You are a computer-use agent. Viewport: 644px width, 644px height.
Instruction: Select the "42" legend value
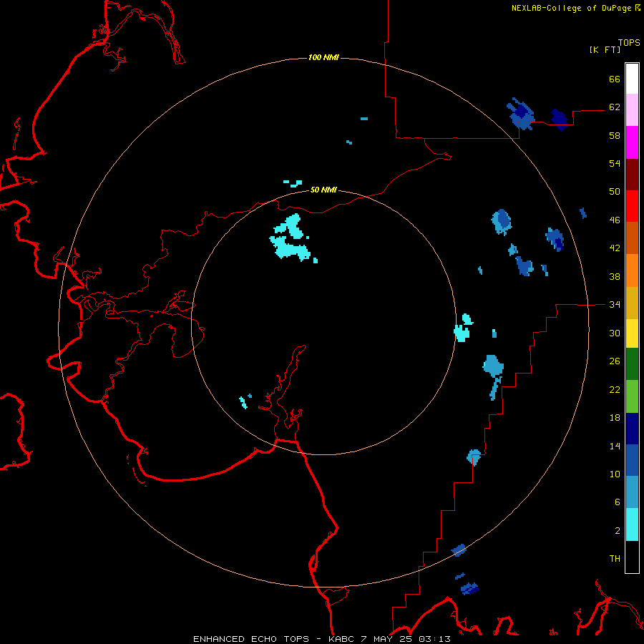(615, 248)
